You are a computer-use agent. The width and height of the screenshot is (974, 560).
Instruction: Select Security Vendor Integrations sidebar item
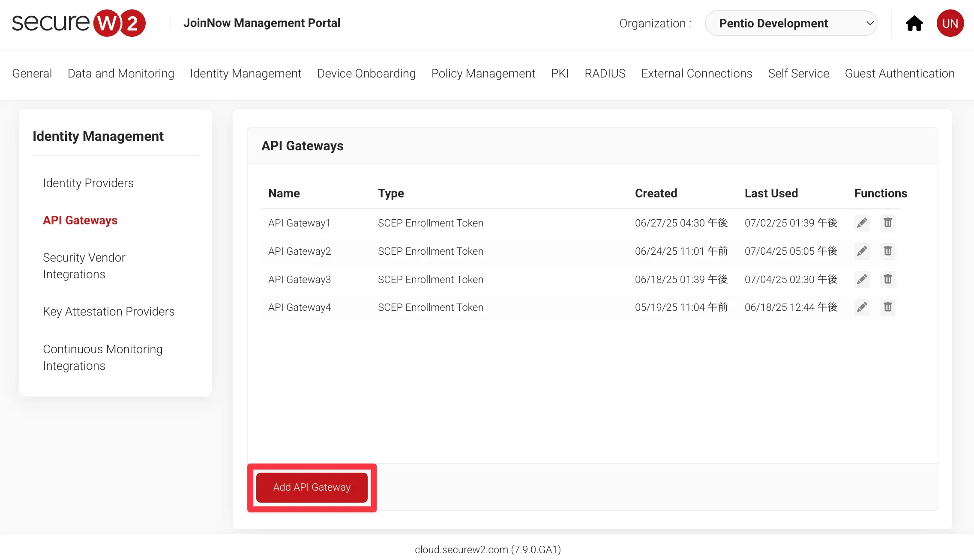84,265
